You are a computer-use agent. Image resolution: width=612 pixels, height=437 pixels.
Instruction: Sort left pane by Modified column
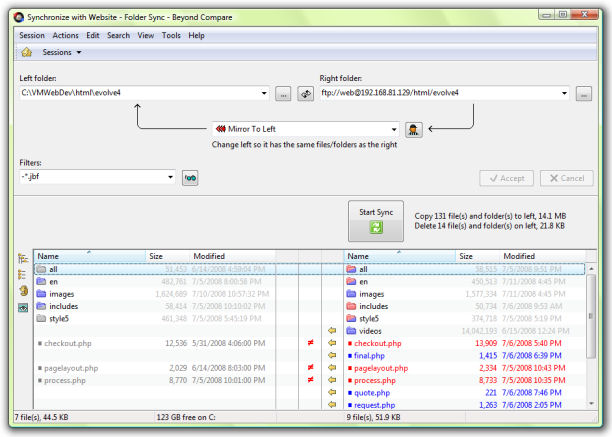point(233,256)
